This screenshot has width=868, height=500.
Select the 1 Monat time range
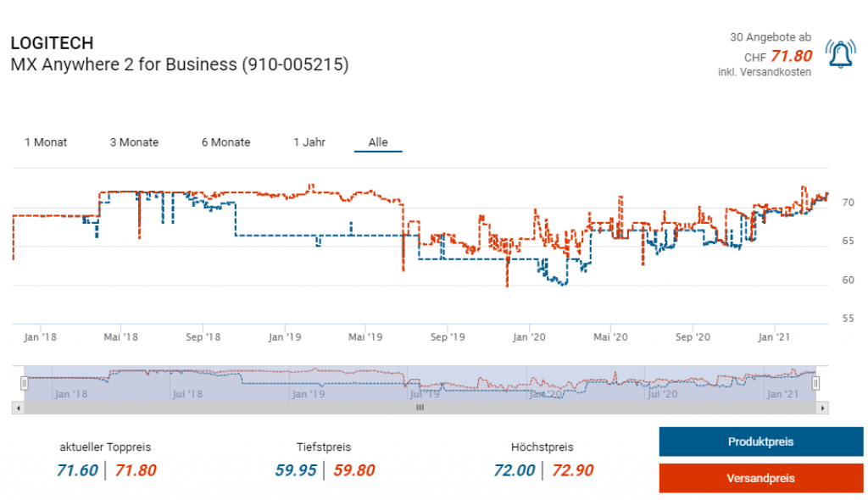pos(46,142)
